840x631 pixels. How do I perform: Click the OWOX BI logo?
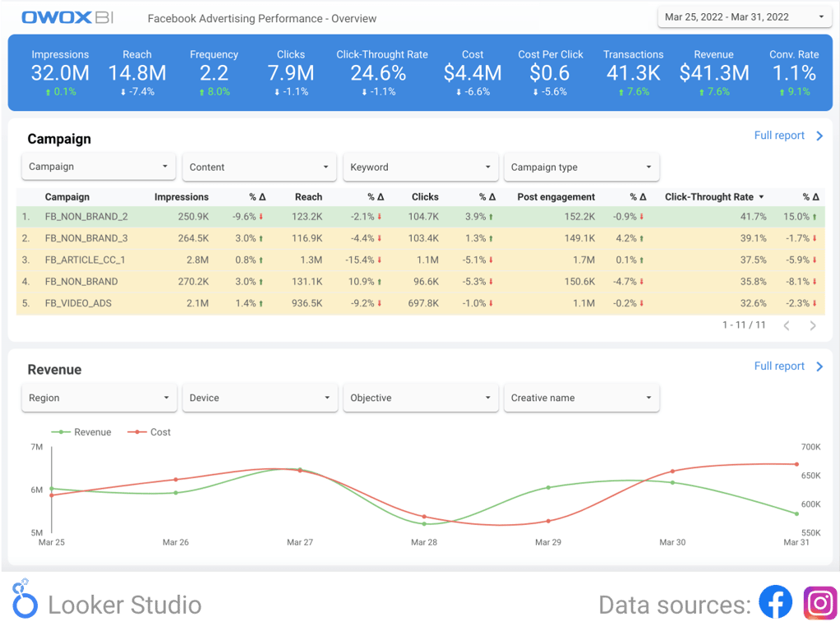[x=67, y=17]
